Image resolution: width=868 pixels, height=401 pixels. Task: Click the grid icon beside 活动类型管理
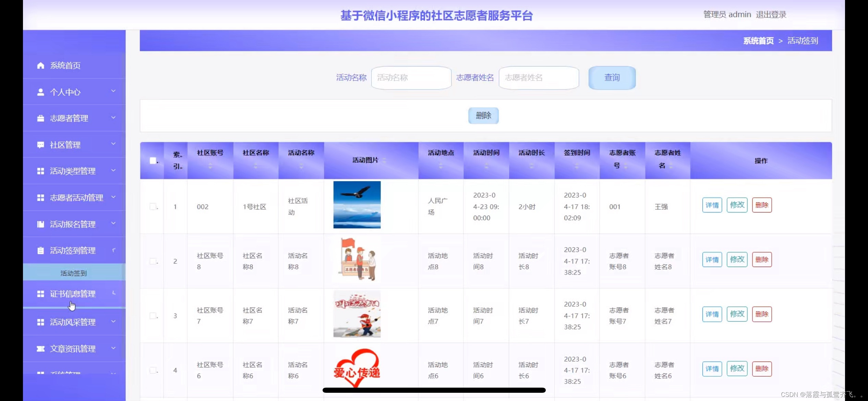(40, 171)
